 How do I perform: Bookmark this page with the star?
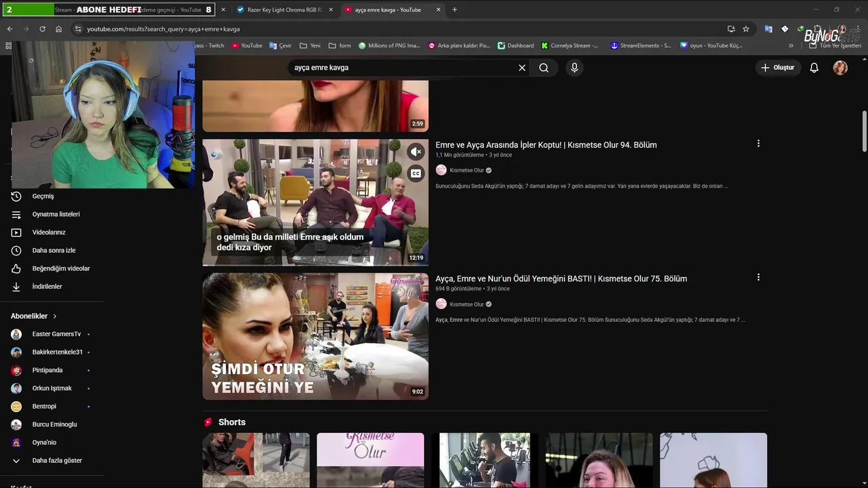coord(746,29)
